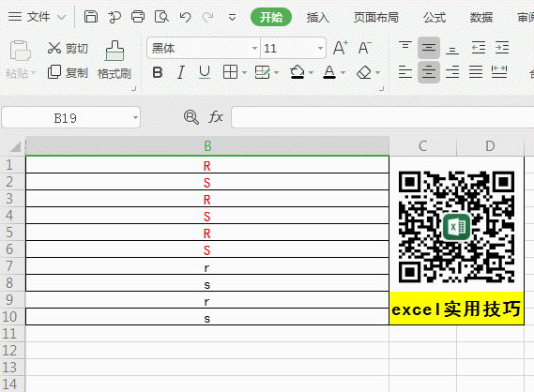Switch to the 数据 (Data) tab

[481, 17]
